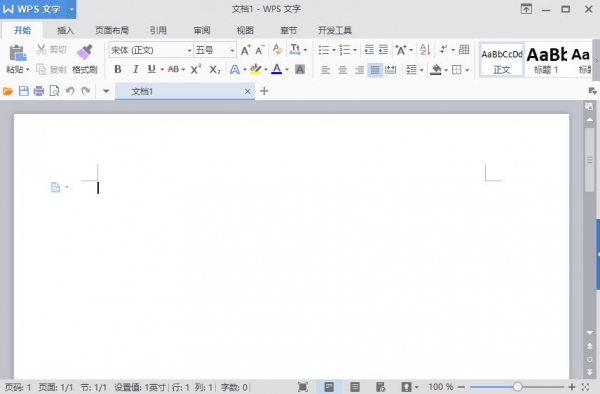The image size is (600, 394).
Task: Select the Format Painter (格式刷) brush
Action: click(x=85, y=52)
